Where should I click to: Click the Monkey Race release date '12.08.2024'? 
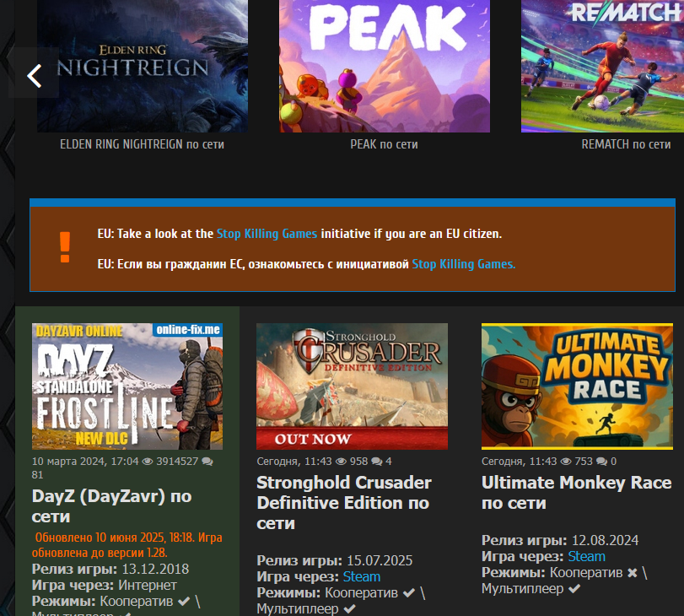pyautogui.click(x=605, y=540)
